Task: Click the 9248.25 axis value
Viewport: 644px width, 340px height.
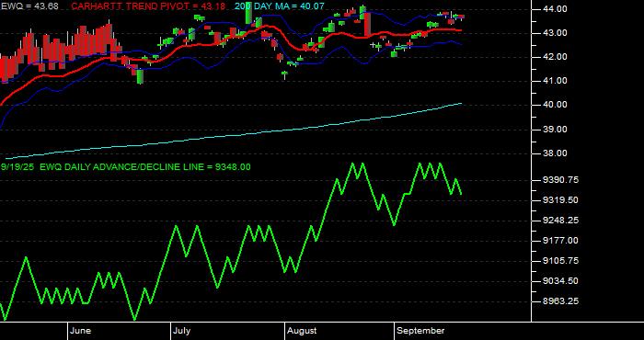Action: point(559,221)
